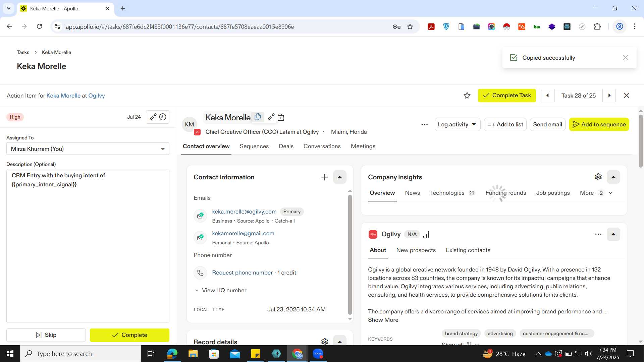Viewport: 644px width, 362px height.
Task: Collapse the Contact information section
Action: click(339, 177)
